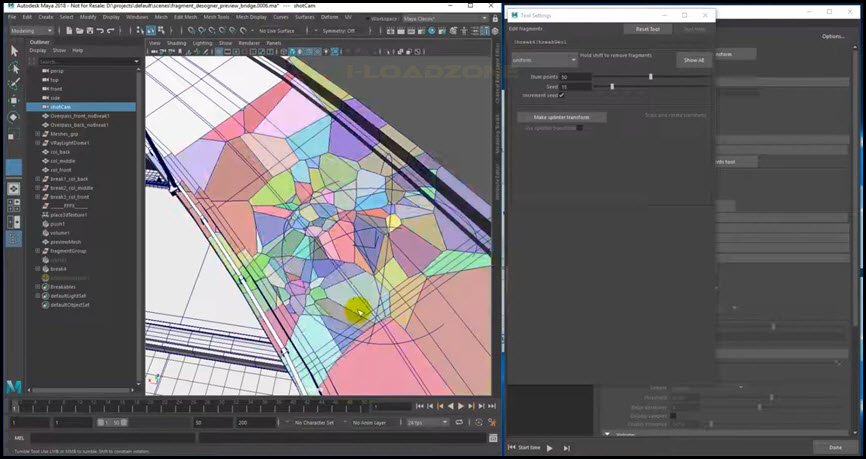
Task: Choose the Scale tool in toolbox
Action: 14,134
